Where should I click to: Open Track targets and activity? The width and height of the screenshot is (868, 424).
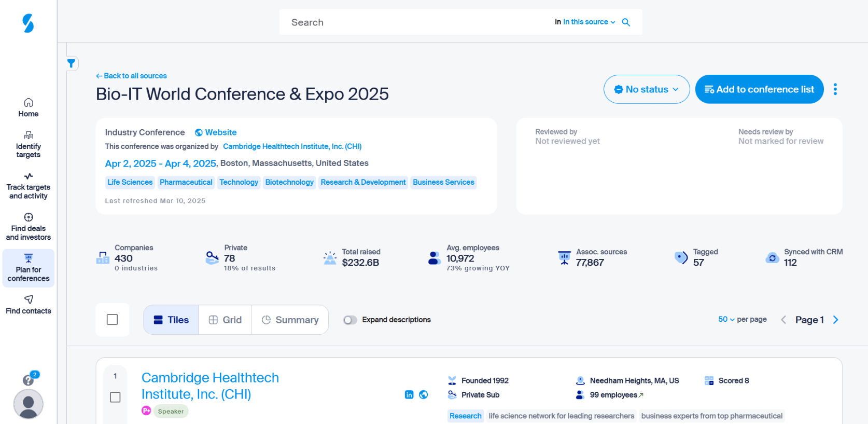(x=29, y=186)
